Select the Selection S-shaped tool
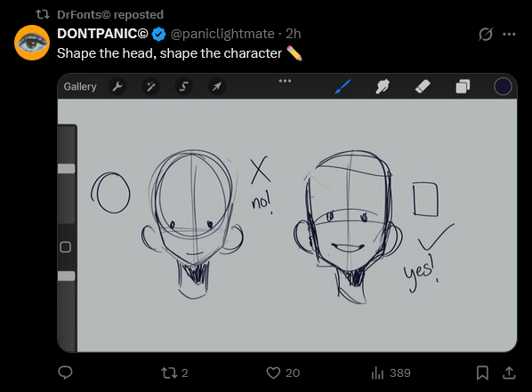Screen dimensions: 532x392 [x=183, y=86]
